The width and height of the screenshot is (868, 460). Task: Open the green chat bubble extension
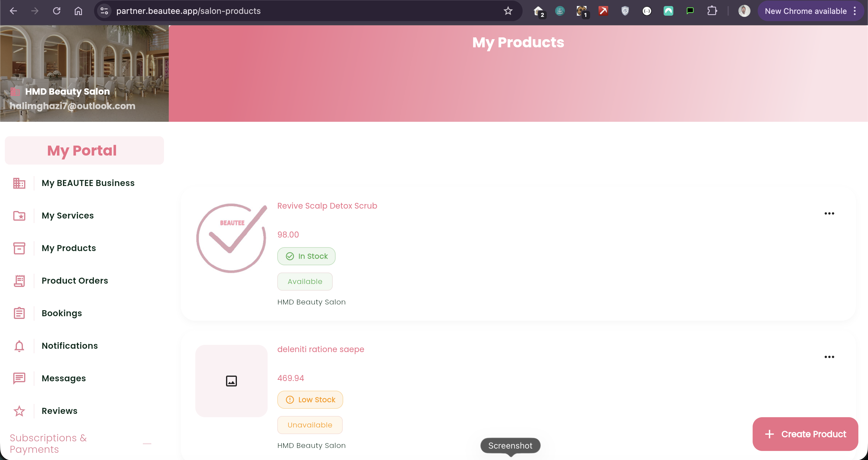tap(690, 11)
